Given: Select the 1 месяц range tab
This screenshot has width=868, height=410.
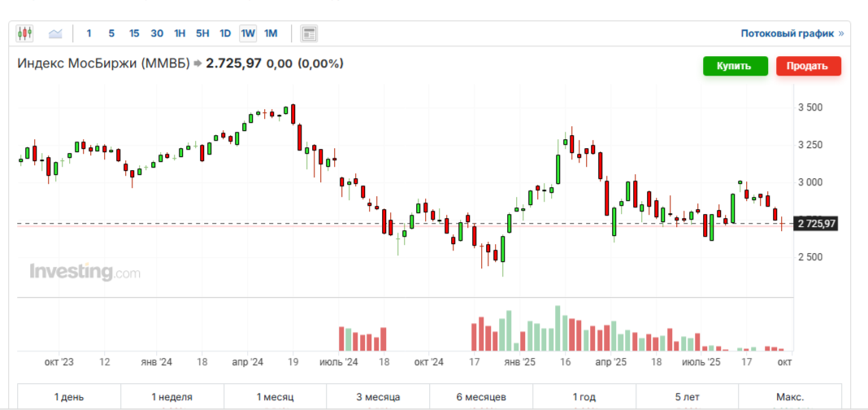Looking at the screenshot, I should [x=276, y=397].
